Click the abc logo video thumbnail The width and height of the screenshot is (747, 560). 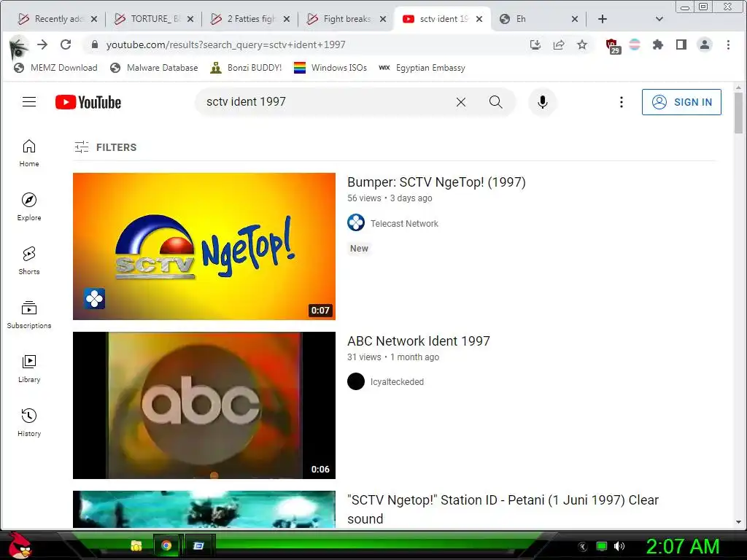[x=204, y=405]
